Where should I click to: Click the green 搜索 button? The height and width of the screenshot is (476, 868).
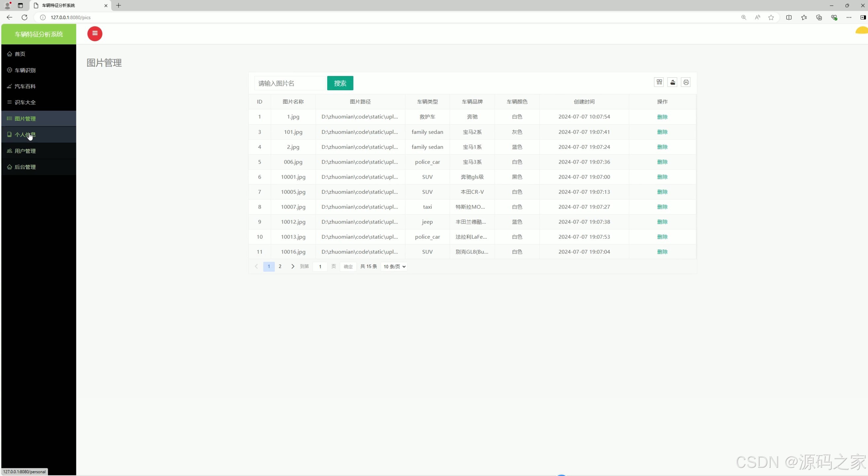pyautogui.click(x=340, y=83)
